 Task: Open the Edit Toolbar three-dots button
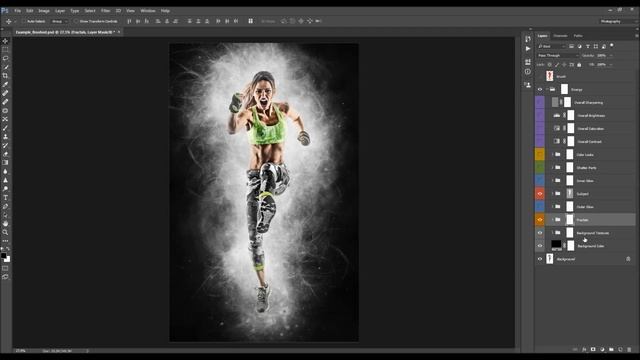coord(5,241)
